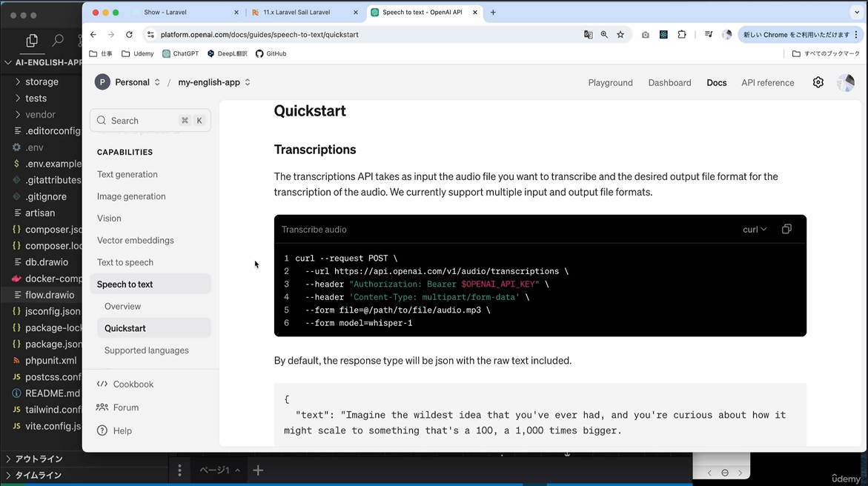Open the OpenAI settings gear
This screenshot has width=868, height=486.
click(x=818, y=82)
